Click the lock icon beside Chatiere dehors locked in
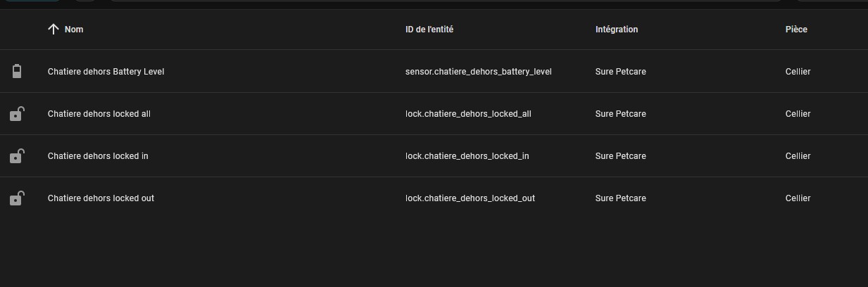The image size is (868, 287). (x=17, y=156)
